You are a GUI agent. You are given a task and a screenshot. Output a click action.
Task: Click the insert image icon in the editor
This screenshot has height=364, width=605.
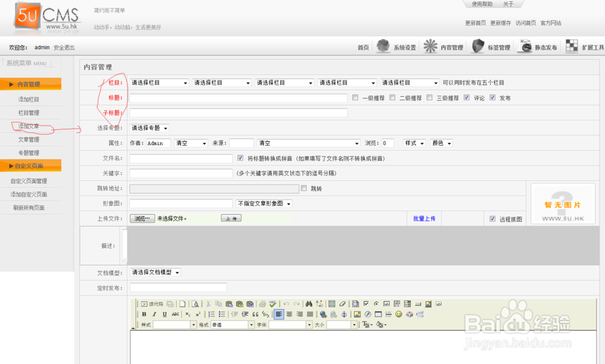pos(357,314)
